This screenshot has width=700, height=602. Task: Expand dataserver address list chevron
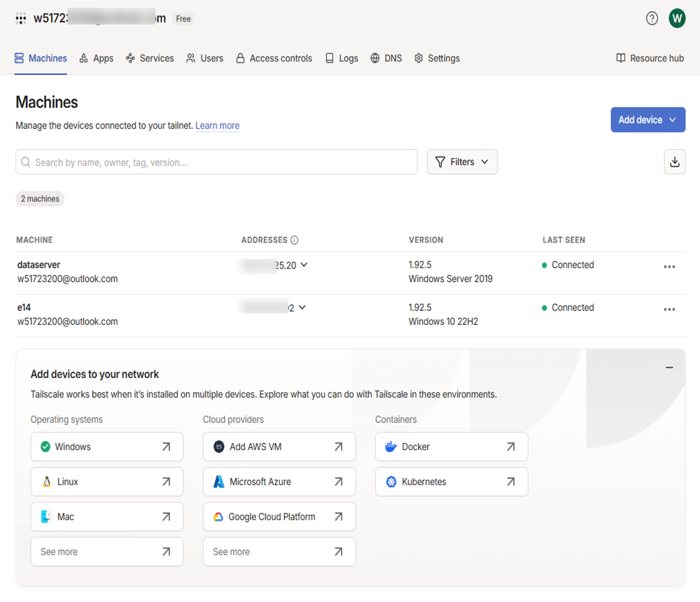tap(304, 265)
